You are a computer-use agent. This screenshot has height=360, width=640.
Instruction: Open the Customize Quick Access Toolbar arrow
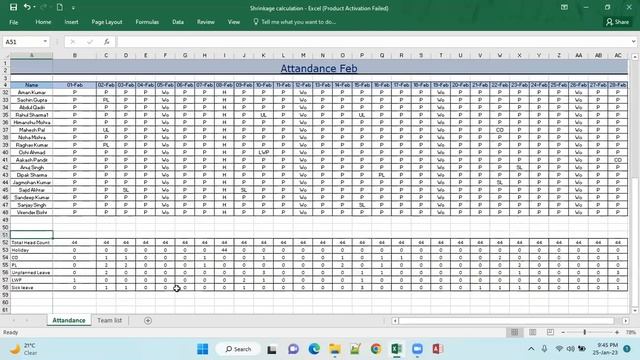pos(73,8)
